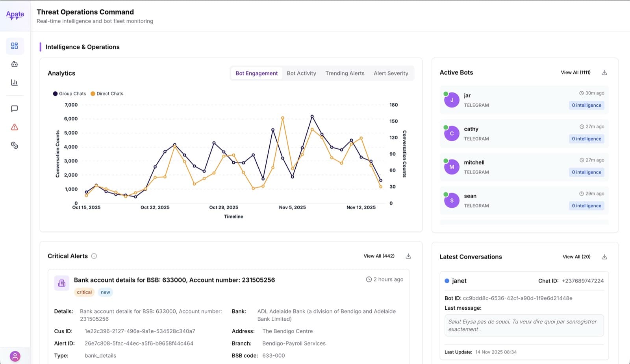Download the Latest Conversations list
The image size is (630, 364).
(604, 257)
